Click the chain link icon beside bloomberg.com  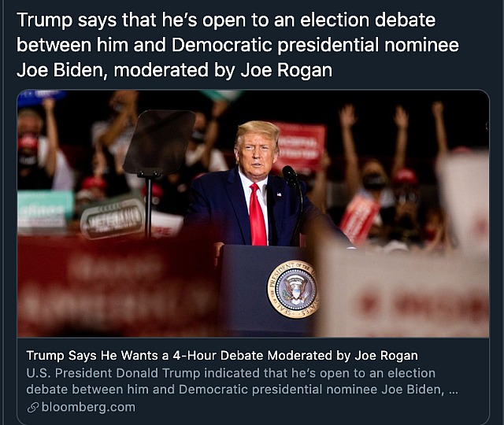click(33, 408)
